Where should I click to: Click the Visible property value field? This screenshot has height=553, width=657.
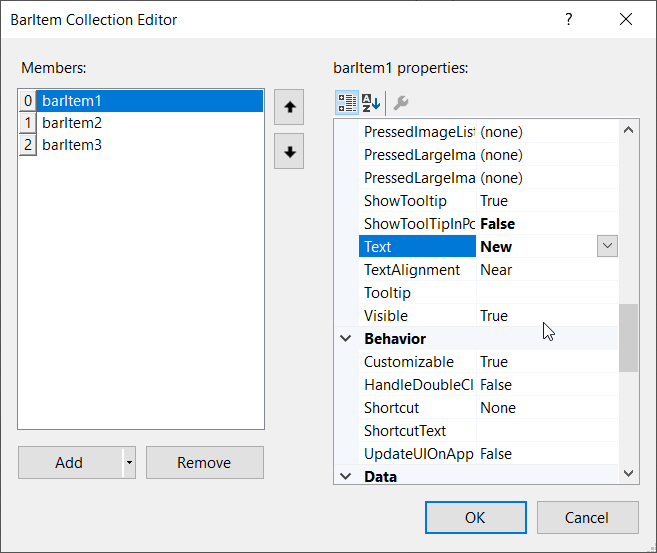point(545,316)
